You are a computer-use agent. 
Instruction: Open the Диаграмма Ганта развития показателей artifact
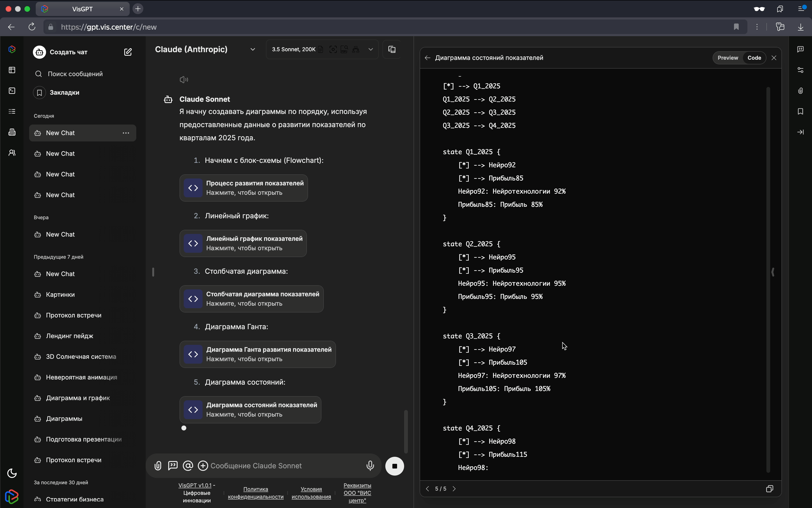[x=257, y=354]
